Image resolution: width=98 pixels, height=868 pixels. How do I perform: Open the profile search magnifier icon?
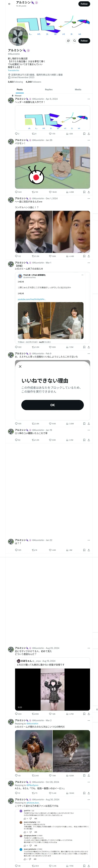coord(75,41)
